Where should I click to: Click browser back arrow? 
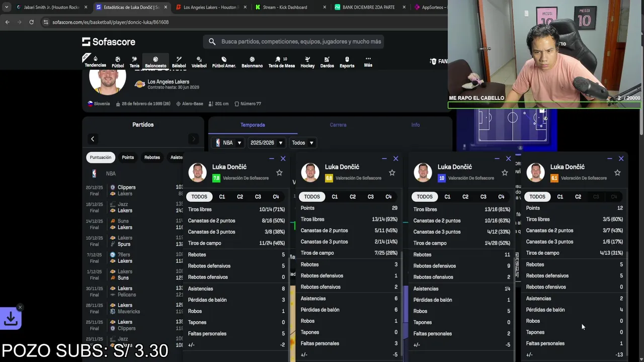point(7,22)
